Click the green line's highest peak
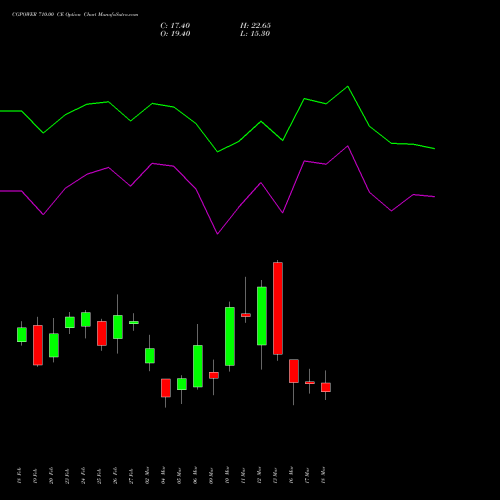This screenshot has height=500, width=500. (348, 87)
